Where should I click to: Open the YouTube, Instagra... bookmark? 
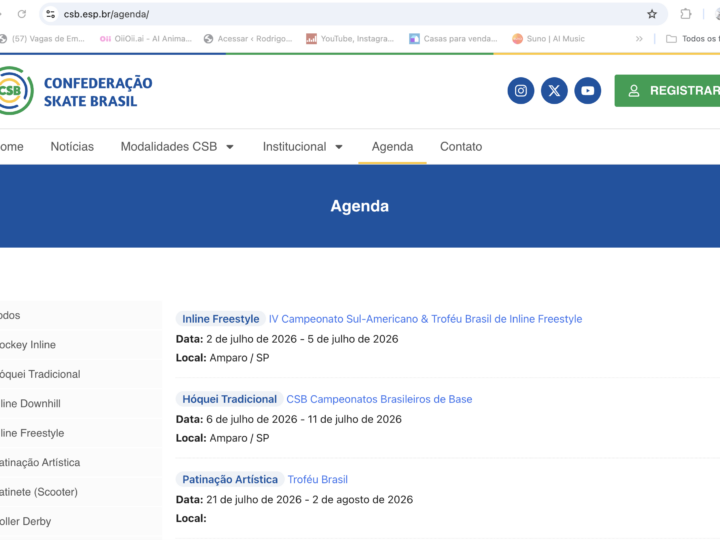click(350, 39)
